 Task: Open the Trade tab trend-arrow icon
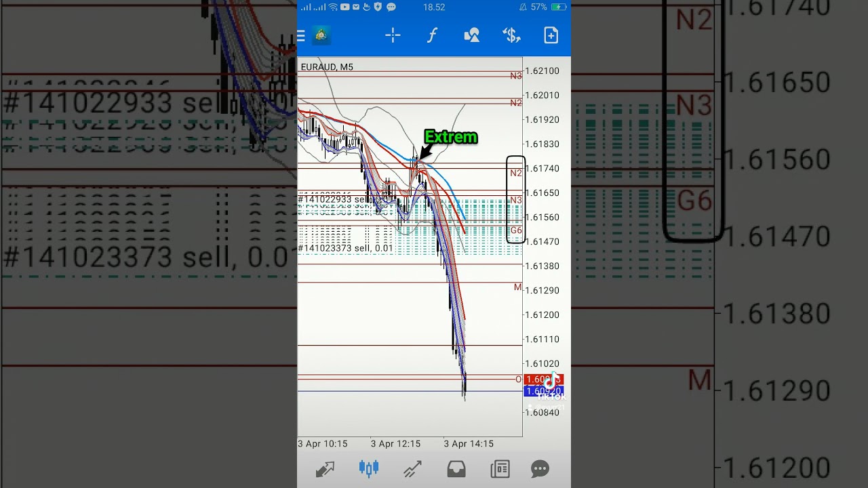coord(412,469)
